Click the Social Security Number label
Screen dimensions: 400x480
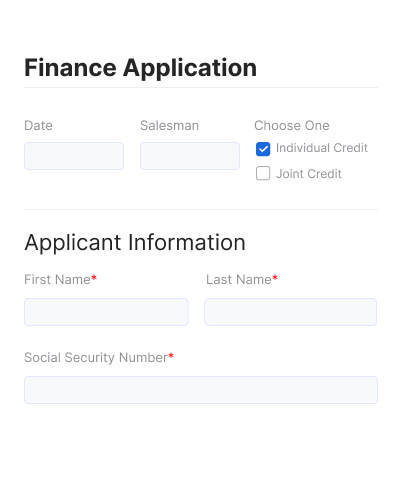pos(96,358)
